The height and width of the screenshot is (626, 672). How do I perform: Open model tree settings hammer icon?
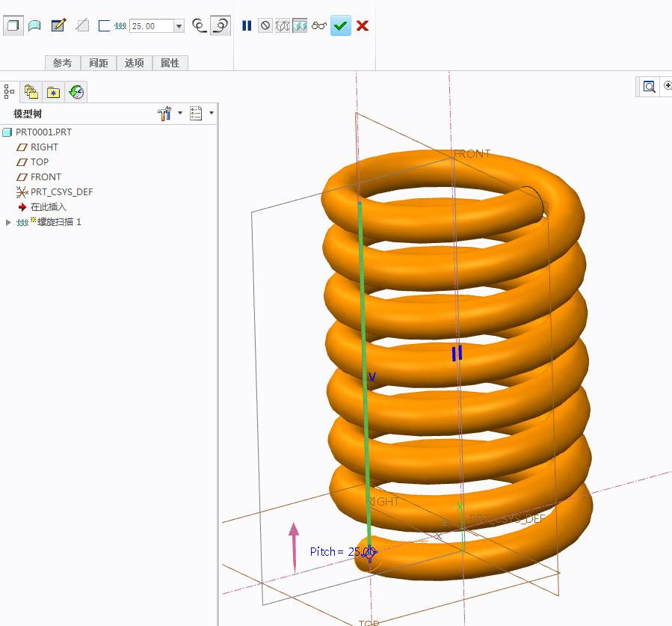point(165,114)
